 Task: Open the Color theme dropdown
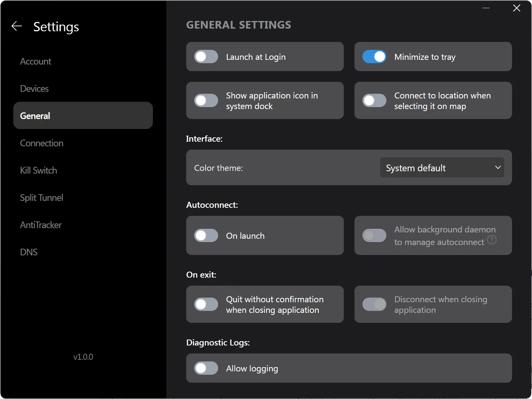tap(442, 168)
